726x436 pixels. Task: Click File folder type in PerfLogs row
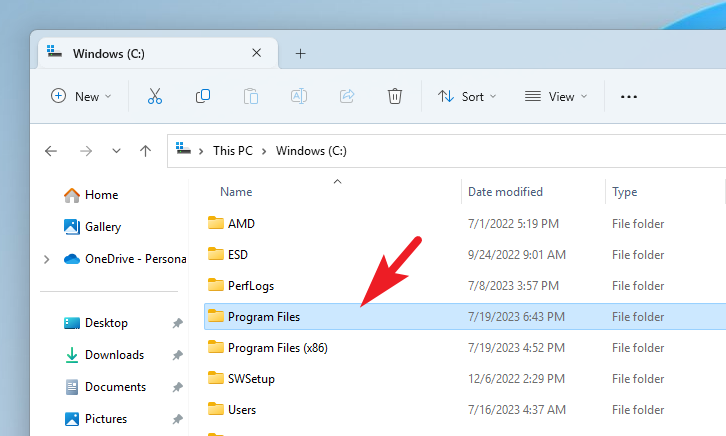(638, 286)
